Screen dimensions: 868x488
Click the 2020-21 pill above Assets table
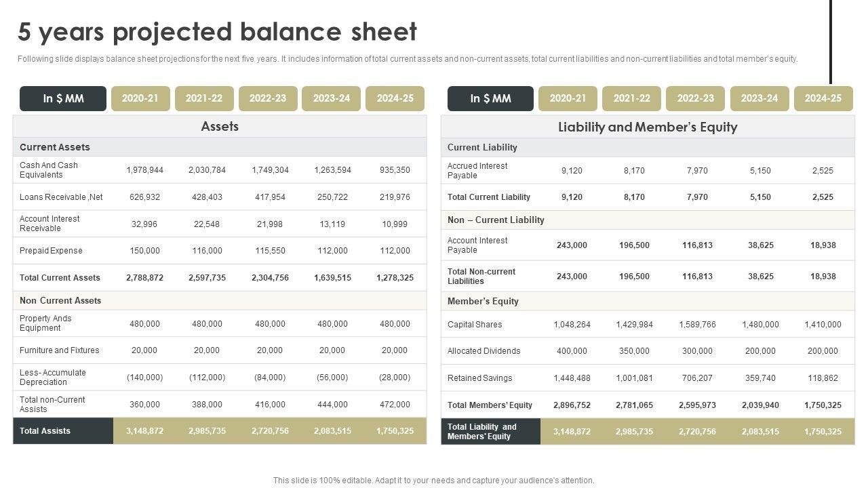click(x=140, y=98)
